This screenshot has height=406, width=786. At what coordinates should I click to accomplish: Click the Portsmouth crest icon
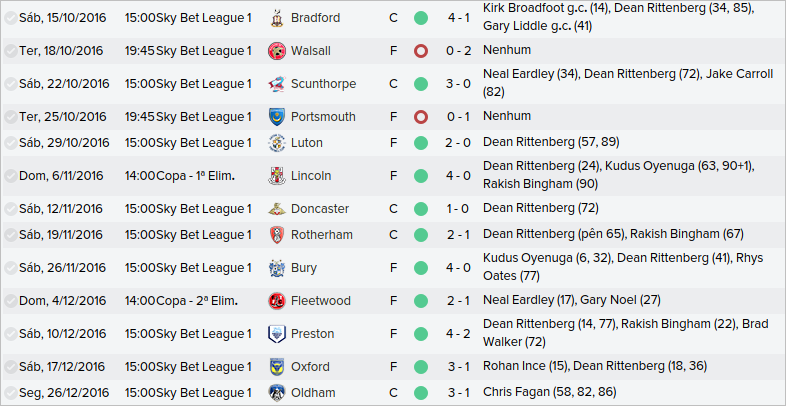[x=276, y=117]
